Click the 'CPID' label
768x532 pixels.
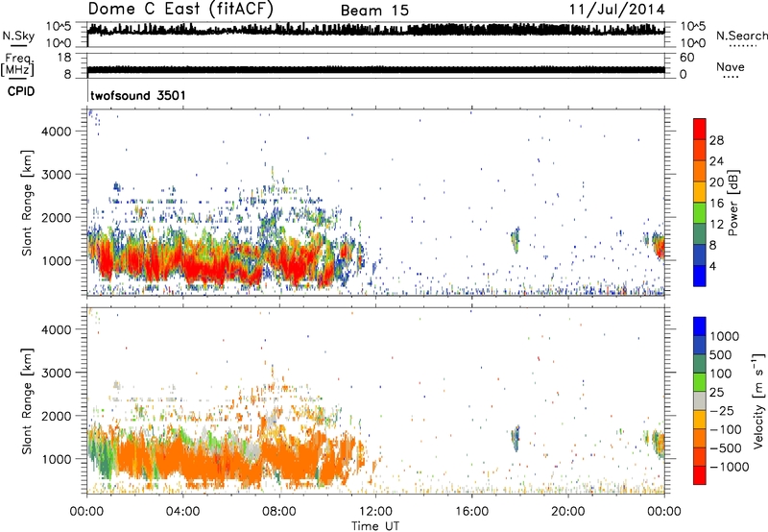(21, 91)
